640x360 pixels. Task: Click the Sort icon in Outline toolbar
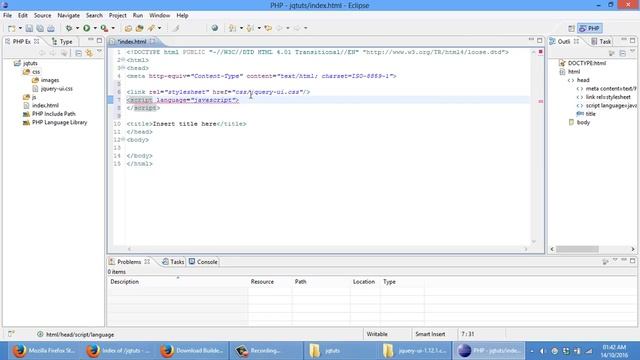coord(611,53)
